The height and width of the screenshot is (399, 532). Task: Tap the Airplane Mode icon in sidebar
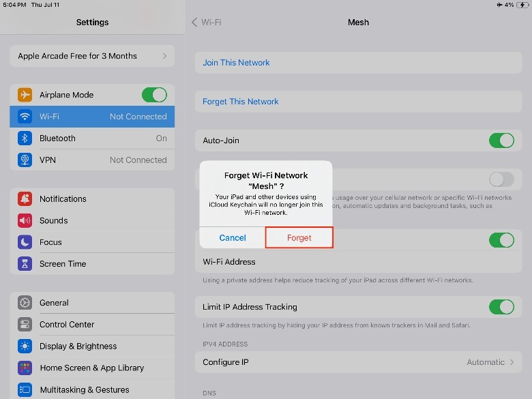pyautogui.click(x=25, y=95)
